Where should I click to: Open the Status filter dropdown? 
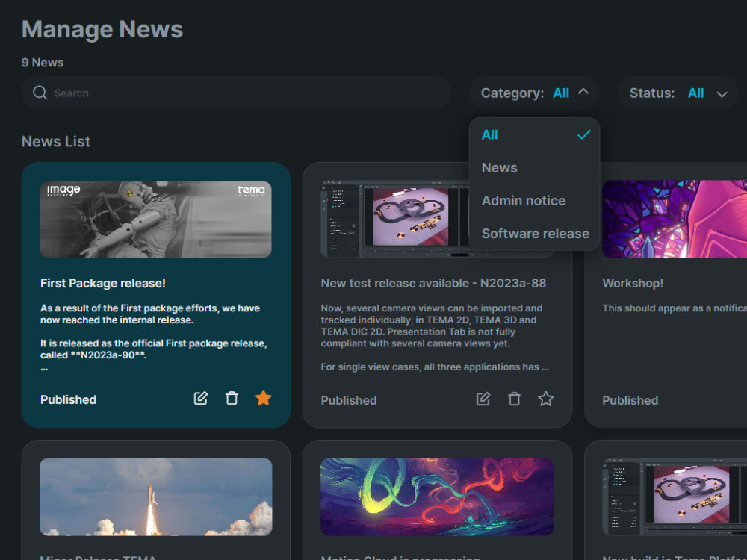(678, 93)
